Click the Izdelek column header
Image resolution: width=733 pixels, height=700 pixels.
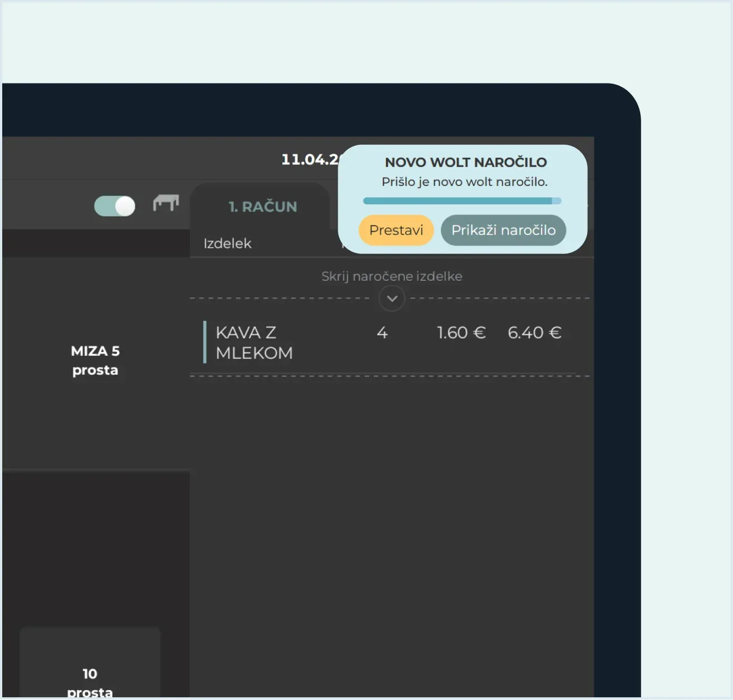point(227,243)
